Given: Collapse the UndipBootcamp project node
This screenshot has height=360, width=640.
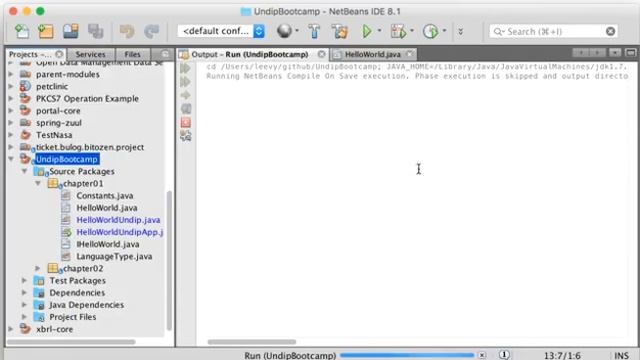Looking at the screenshot, I should tap(11, 159).
